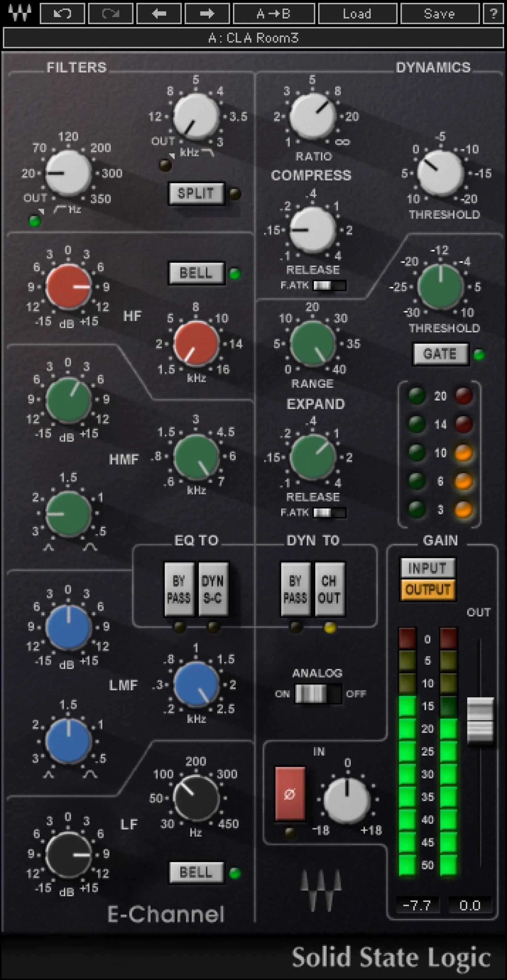Click the Waves logo in the toolbar
The width and height of the screenshot is (507, 980).
click(19, 14)
